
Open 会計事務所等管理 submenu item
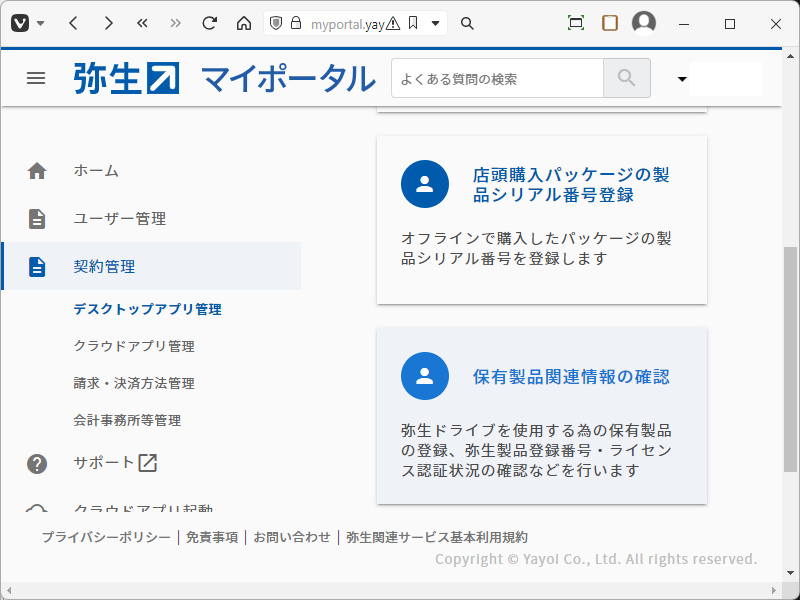(128, 420)
